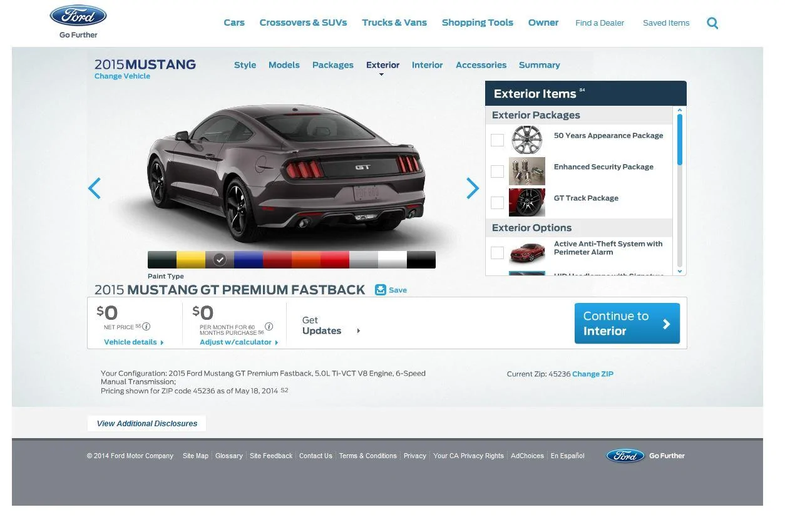This screenshot has width=785, height=532.
Task: Open AdChoices footer link
Action: [527, 456]
